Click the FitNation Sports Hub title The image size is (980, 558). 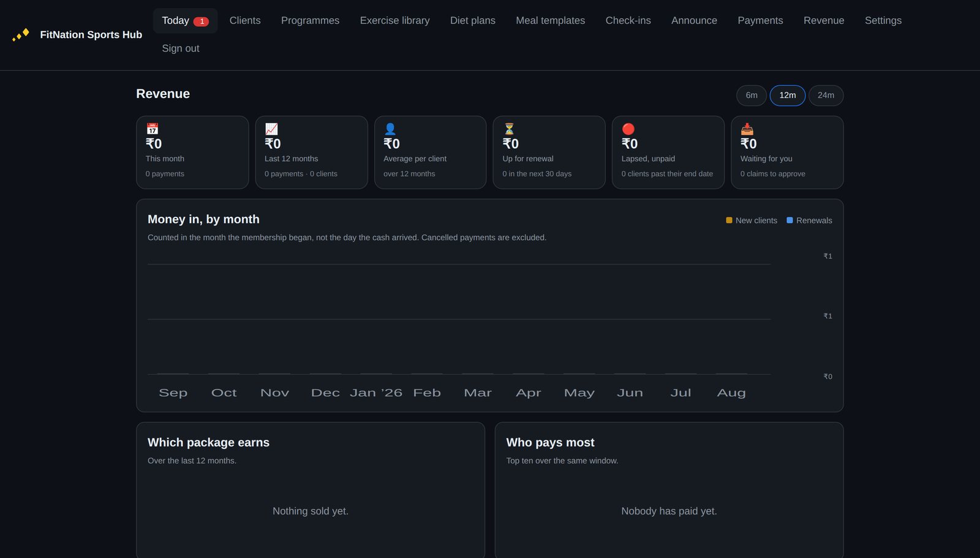[91, 35]
